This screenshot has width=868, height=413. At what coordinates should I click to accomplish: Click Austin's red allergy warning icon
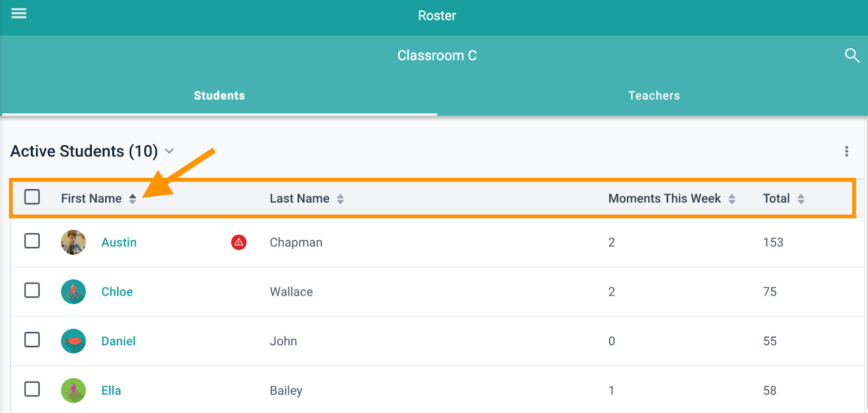239,242
